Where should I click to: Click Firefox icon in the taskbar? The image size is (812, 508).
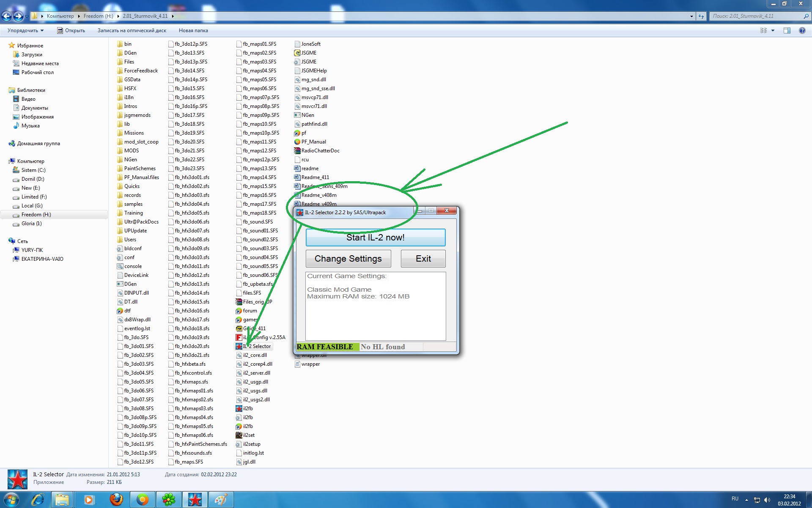point(116,500)
